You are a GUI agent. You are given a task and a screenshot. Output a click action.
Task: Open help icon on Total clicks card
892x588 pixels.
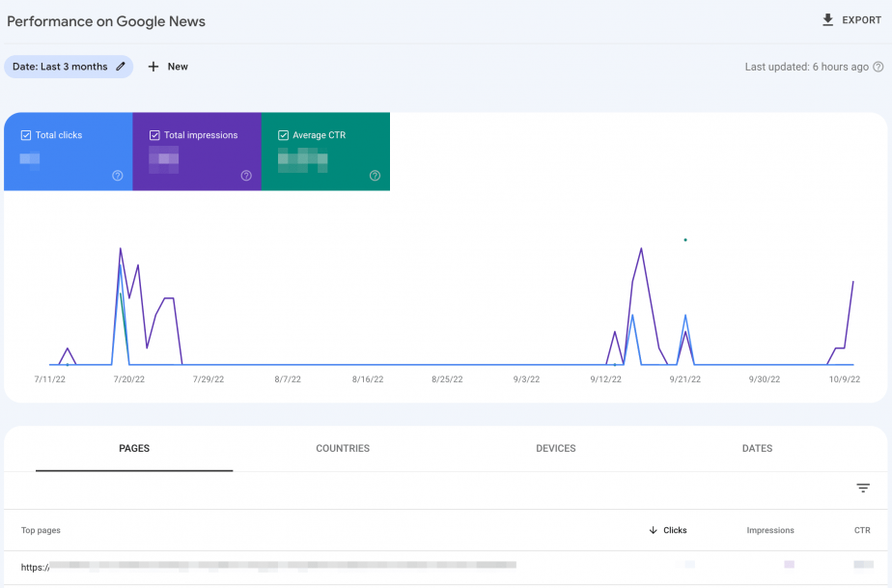click(117, 176)
